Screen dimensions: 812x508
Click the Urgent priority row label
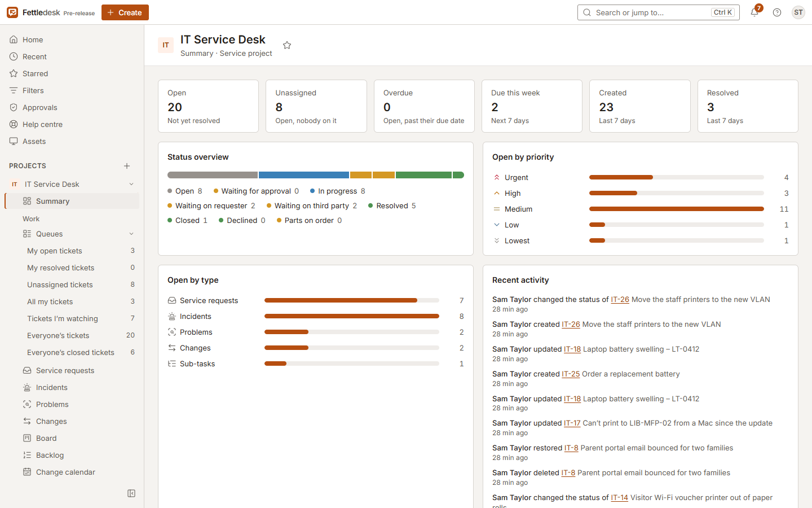pos(516,177)
